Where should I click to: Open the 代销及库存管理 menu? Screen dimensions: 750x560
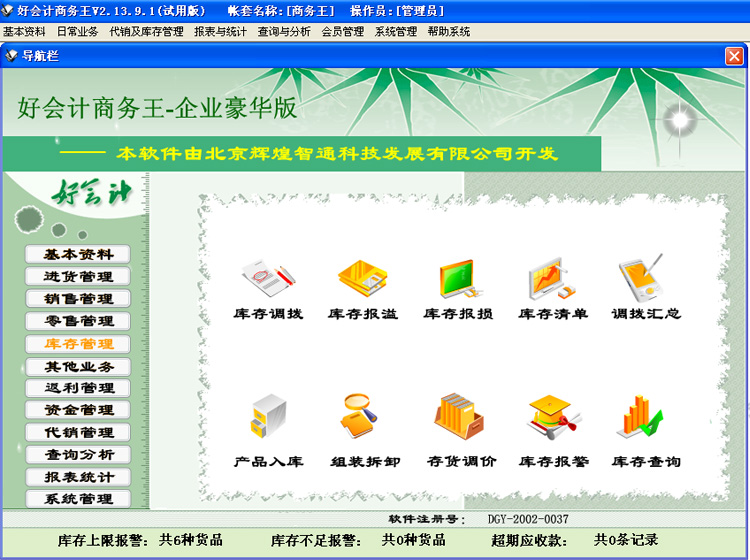[x=146, y=32]
